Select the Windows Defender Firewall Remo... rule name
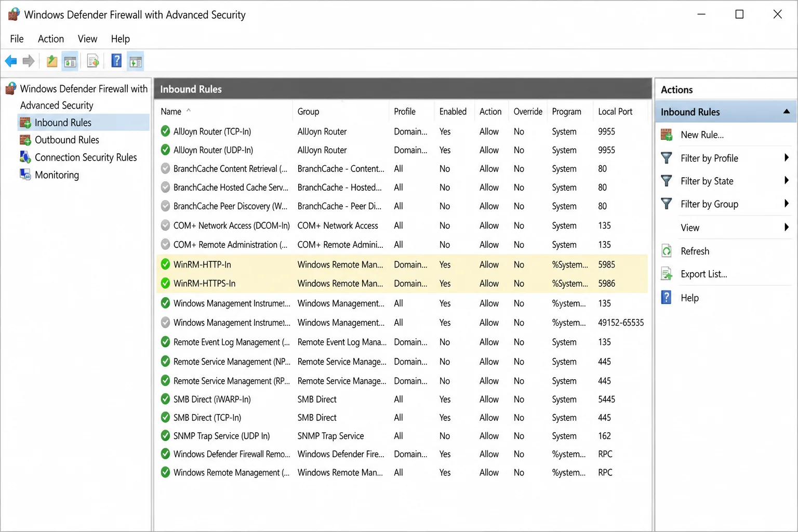Image resolution: width=798 pixels, height=532 pixels. [x=232, y=454]
